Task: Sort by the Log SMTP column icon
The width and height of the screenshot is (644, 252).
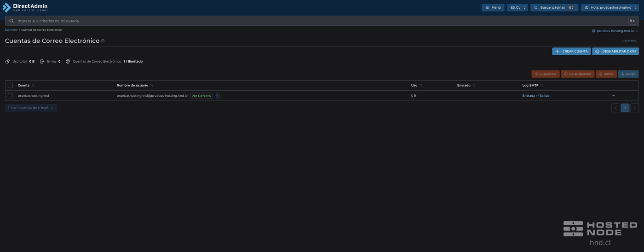Action: [x=542, y=86]
